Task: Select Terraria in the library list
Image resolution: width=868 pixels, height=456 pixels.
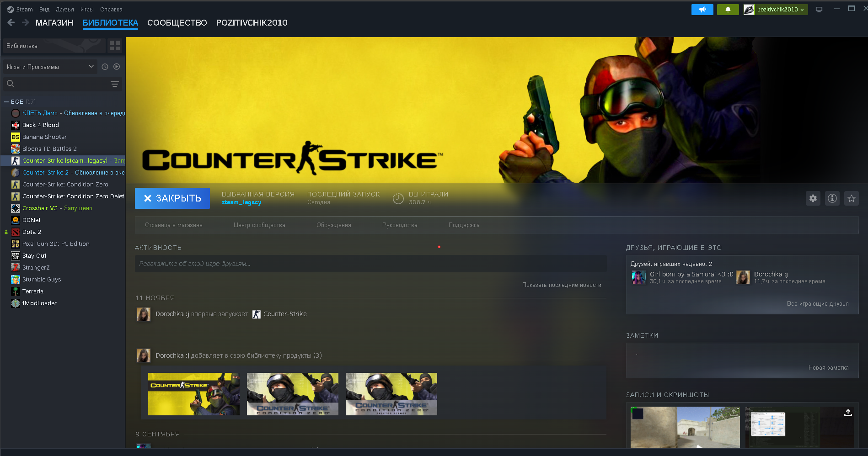Action: pyautogui.click(x=33, y=292)
